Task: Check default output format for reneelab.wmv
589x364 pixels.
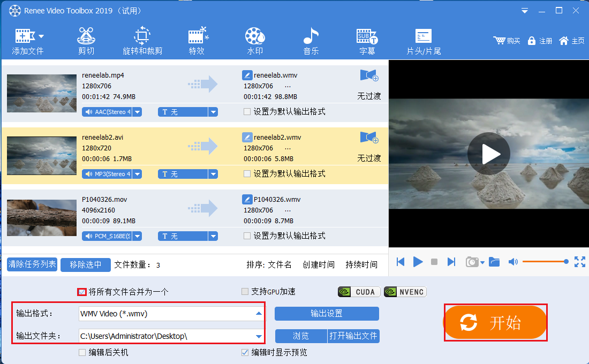Action: coord(247,111)
